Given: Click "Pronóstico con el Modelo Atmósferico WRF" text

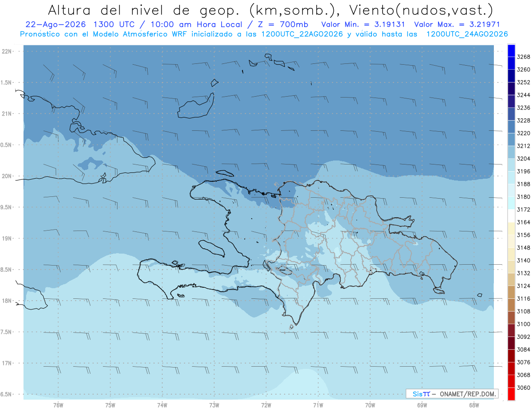Looking at the screenshot, I should coord(104,34).
